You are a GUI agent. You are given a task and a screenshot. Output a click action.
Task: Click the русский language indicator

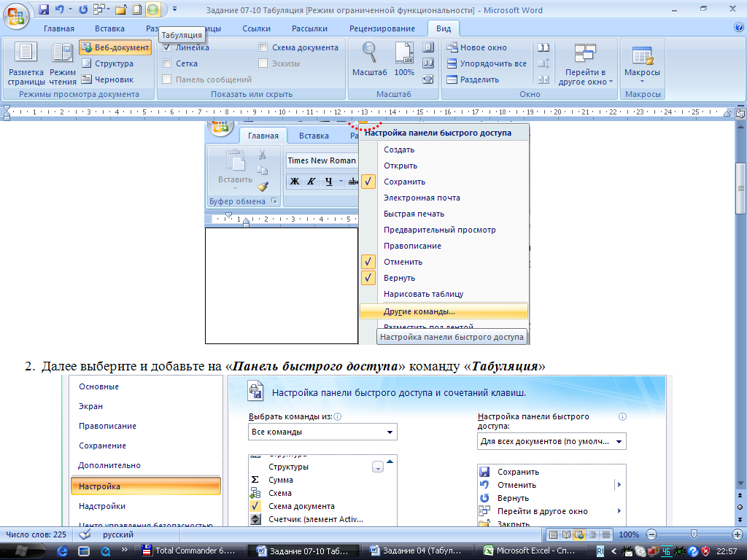point(118,534)
